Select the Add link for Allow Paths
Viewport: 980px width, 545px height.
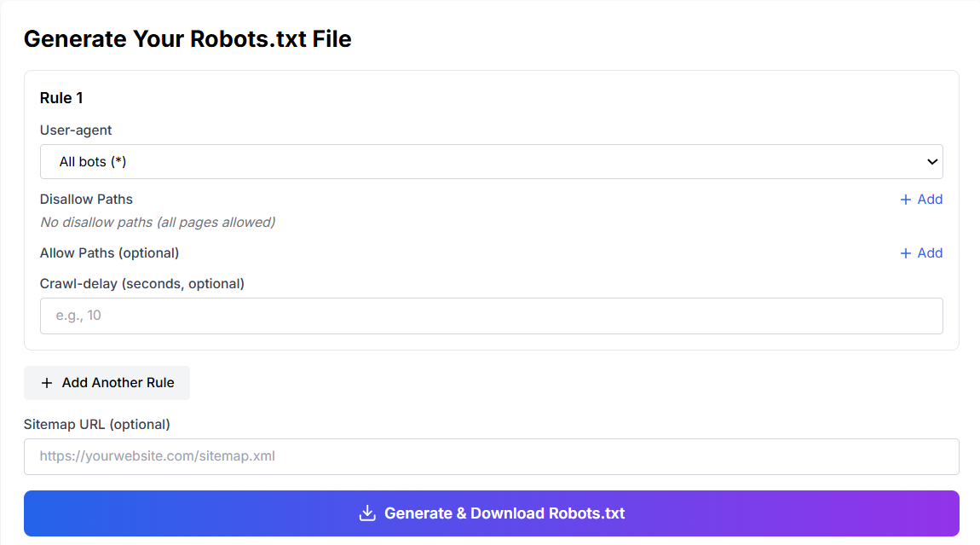pos(927,252)
